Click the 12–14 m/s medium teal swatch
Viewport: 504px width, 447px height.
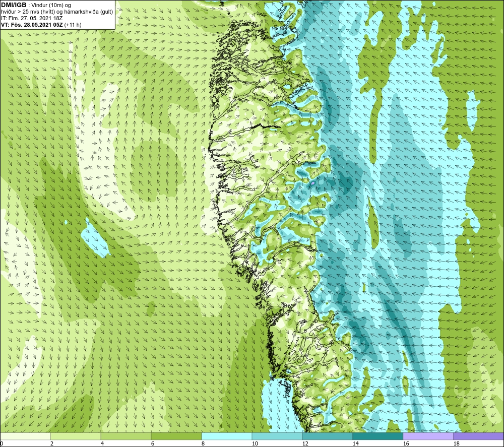tap(327, 436)
